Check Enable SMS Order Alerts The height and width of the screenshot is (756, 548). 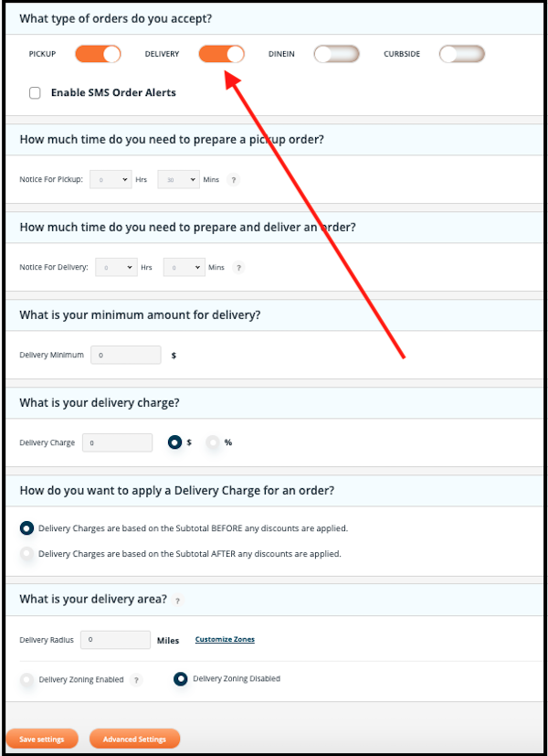35,92
